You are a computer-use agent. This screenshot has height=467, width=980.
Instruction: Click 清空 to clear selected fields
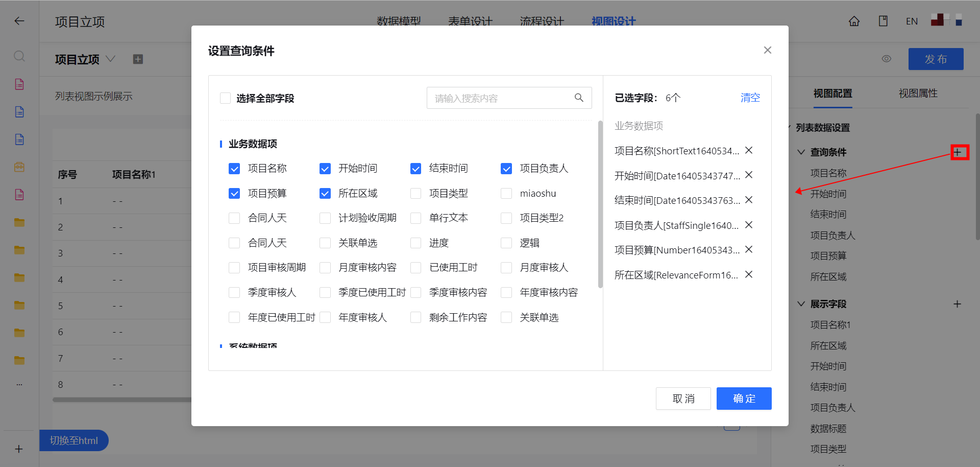[750, 98]
